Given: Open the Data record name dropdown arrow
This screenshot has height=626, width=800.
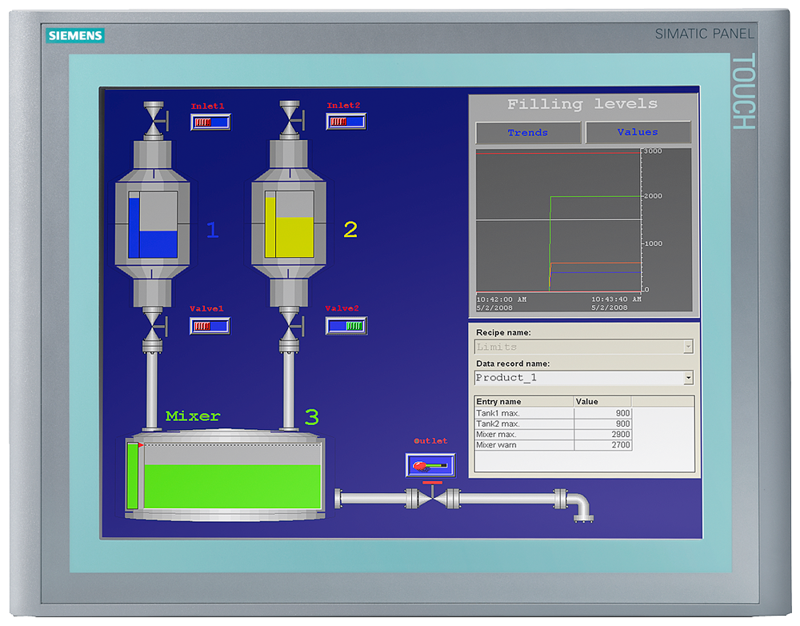Looking at the screenshot, I should click(688, 378).
